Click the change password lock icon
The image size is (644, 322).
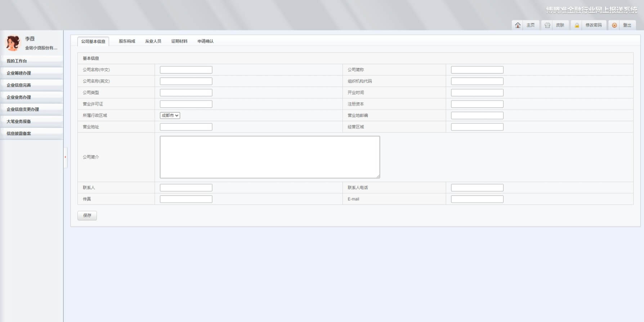pos(577,25)
